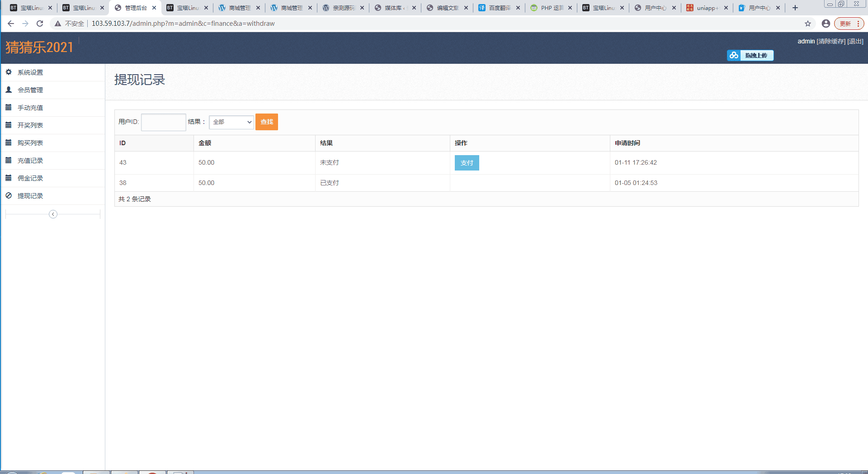This screenshot has width=868, height=474.
Task: Open a new browser tab
Action: [x=795, y=8]
